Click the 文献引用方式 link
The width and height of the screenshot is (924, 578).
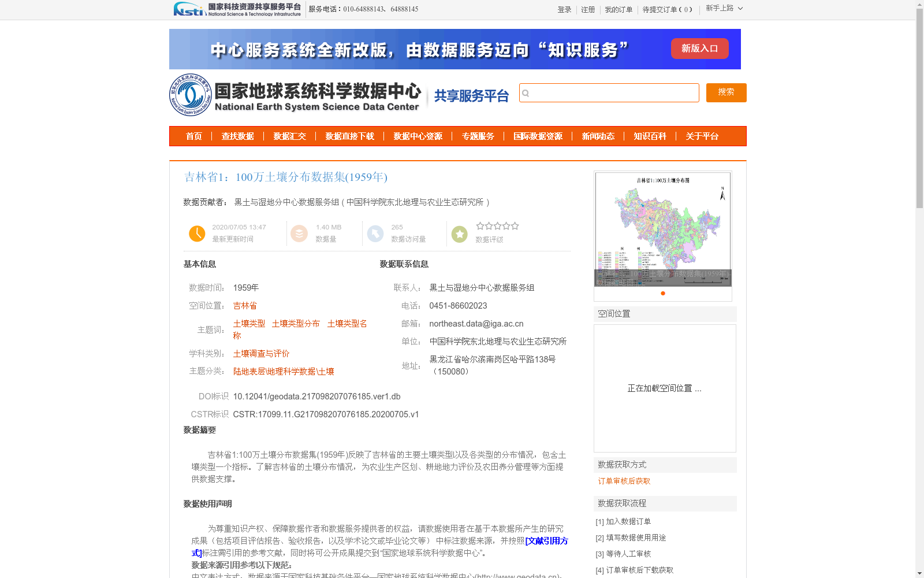click(x=546, y=541)
